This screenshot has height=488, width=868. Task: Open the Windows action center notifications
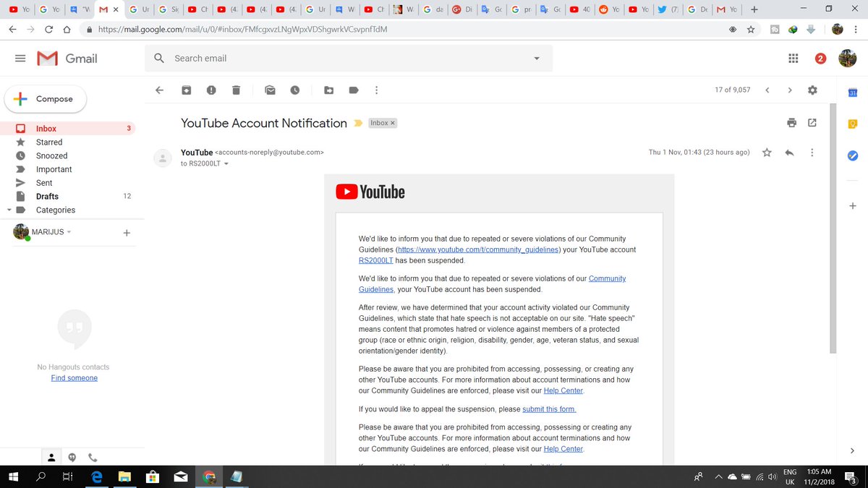pyautogui.click(x=852, y=476)
